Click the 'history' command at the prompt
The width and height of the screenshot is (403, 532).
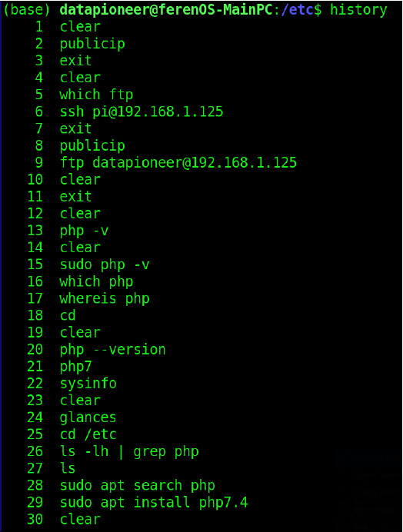(x=358, y=10)
